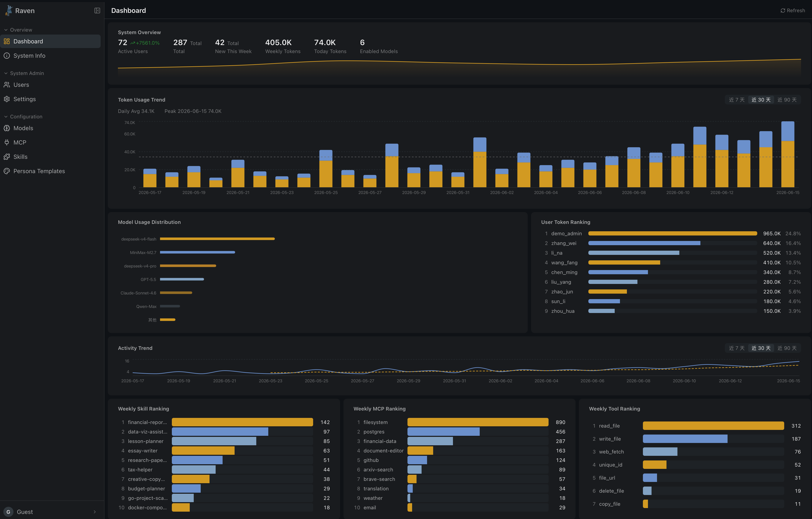
Task: Click the 2026-05-25 token usage bar
Action: tap(326, 169)
